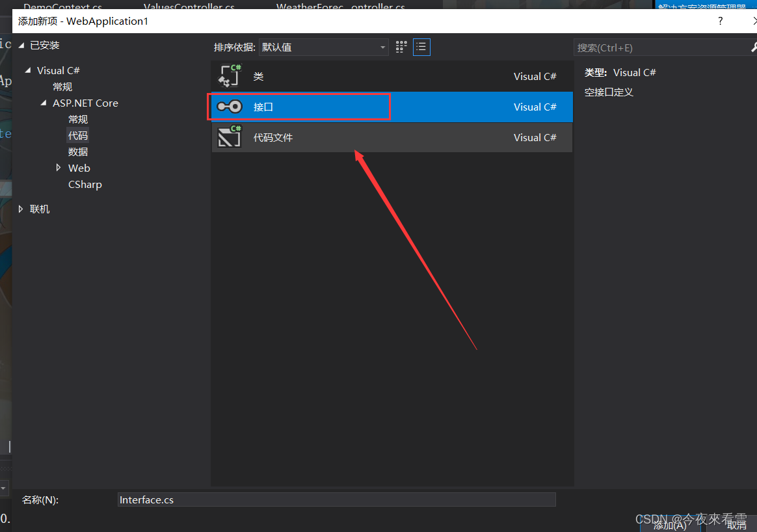Switch to medium icons grid view
Viewport: 757px width, 532px height.
(x=401, y=47)
